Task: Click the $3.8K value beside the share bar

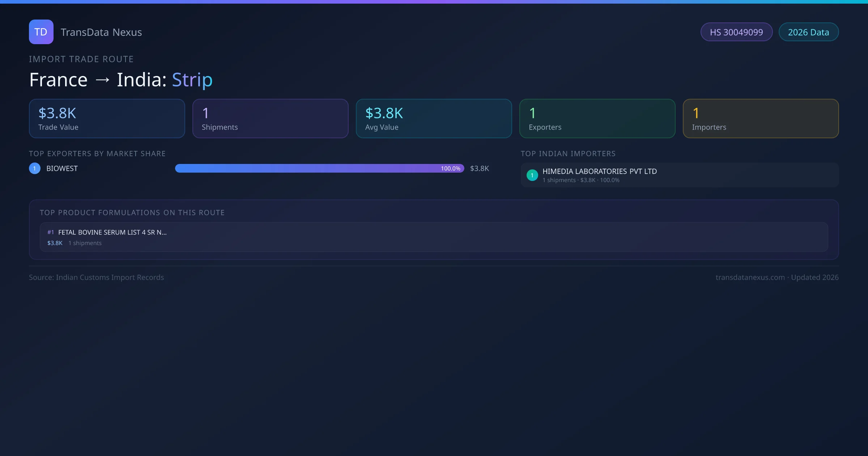Action: (x=479, y=169)
